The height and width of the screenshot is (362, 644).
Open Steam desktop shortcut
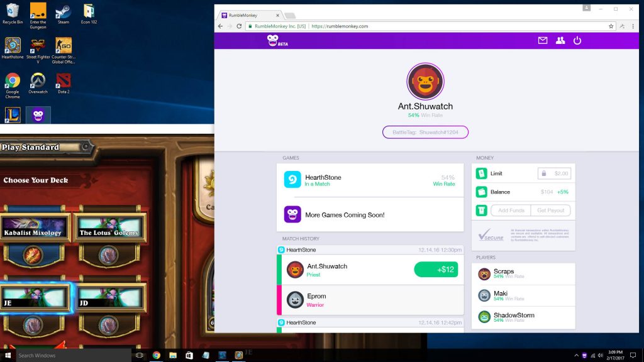click(x=64, y=14)
